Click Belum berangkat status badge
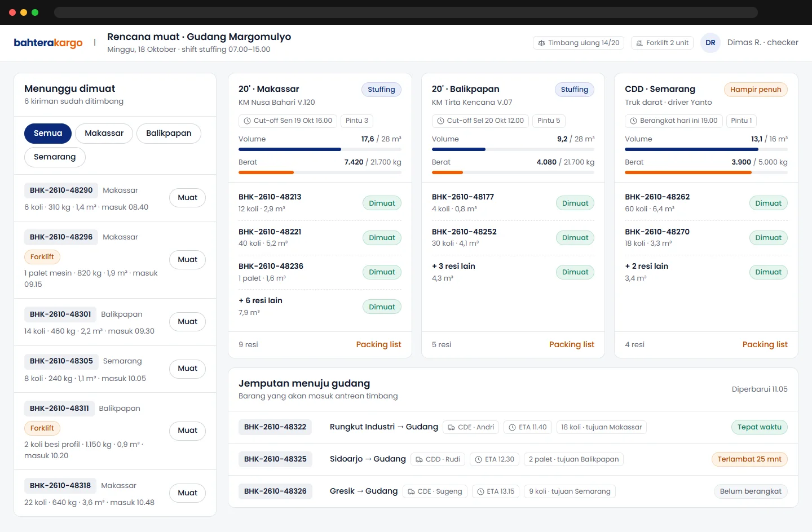Screen dimensions: 812x532 tap(751, 491)
